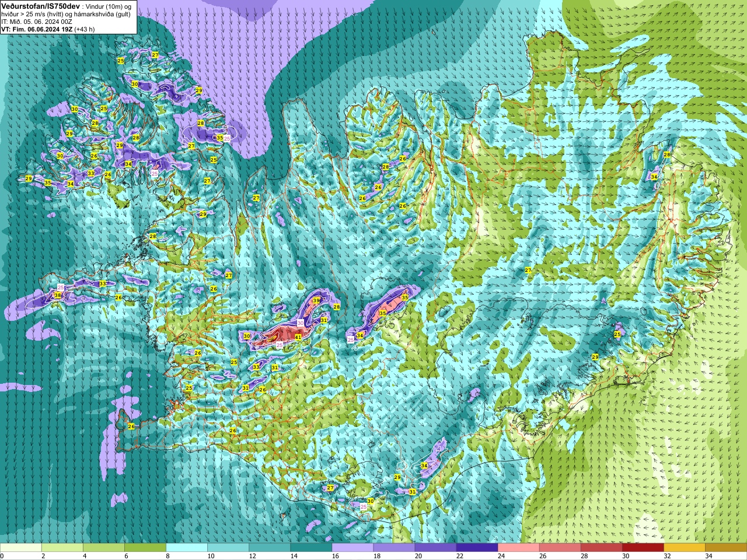Click the yellow 38 gust label

57,295
